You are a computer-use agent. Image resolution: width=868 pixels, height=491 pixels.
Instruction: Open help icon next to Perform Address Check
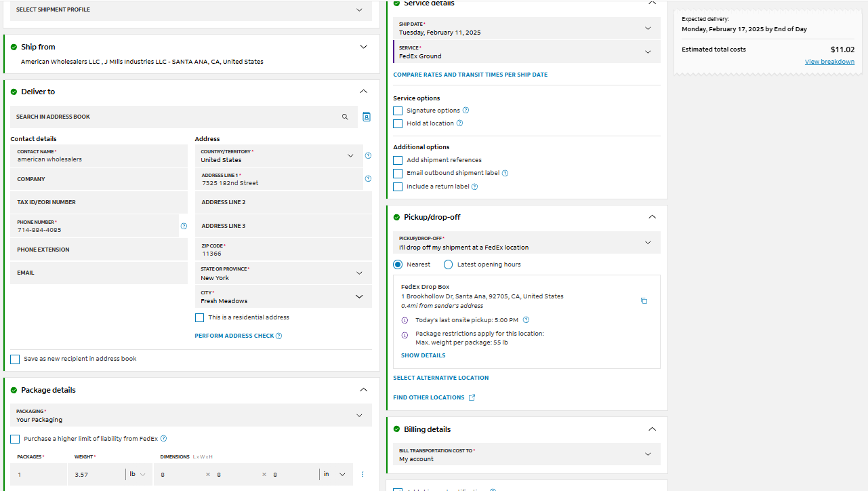click(279, 336)
